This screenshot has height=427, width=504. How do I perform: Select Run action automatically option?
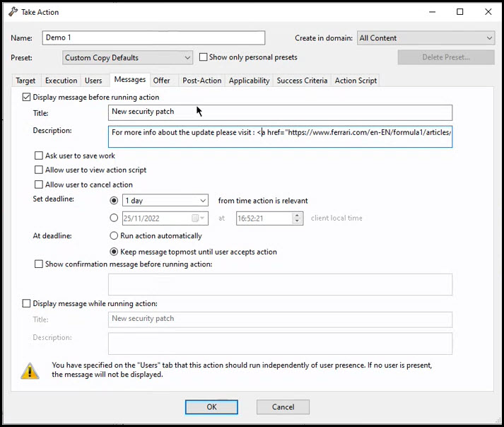[x=114, y=236]
